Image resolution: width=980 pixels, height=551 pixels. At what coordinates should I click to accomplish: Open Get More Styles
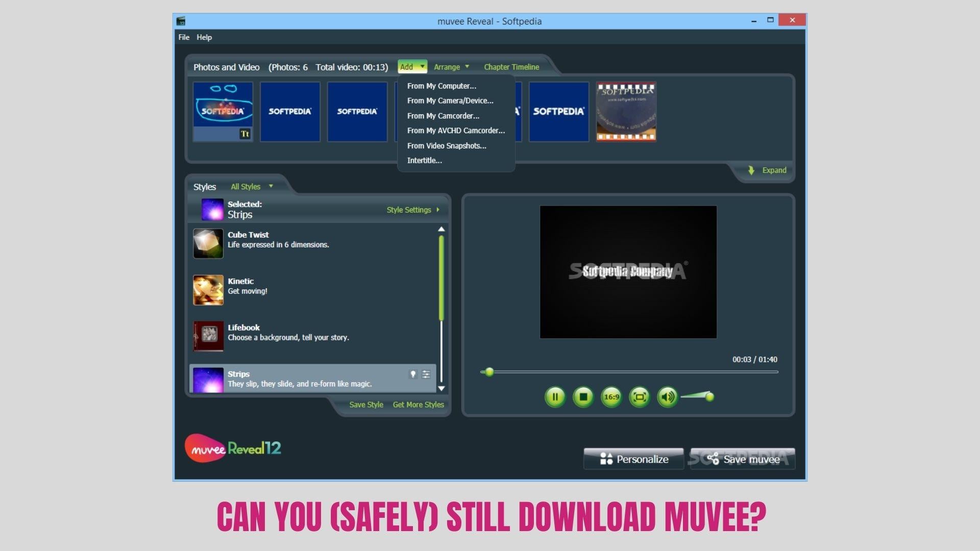(x=418, y=404)
